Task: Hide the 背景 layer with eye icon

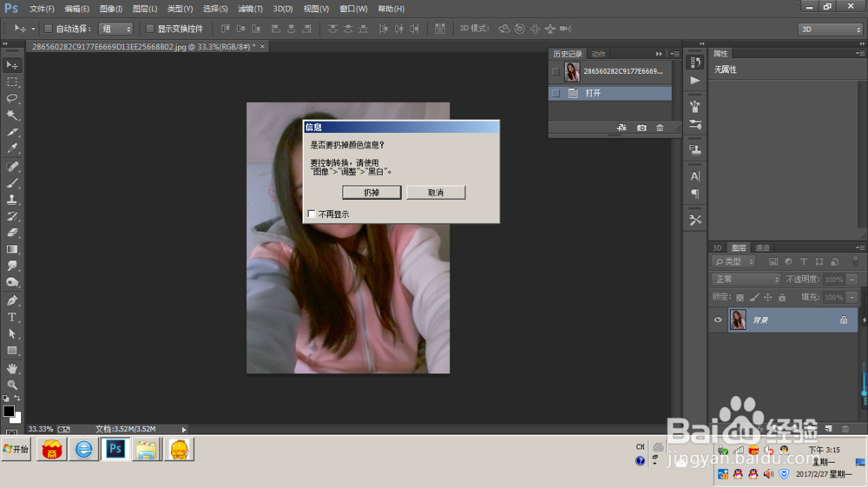Action: (x=718, y=320)
